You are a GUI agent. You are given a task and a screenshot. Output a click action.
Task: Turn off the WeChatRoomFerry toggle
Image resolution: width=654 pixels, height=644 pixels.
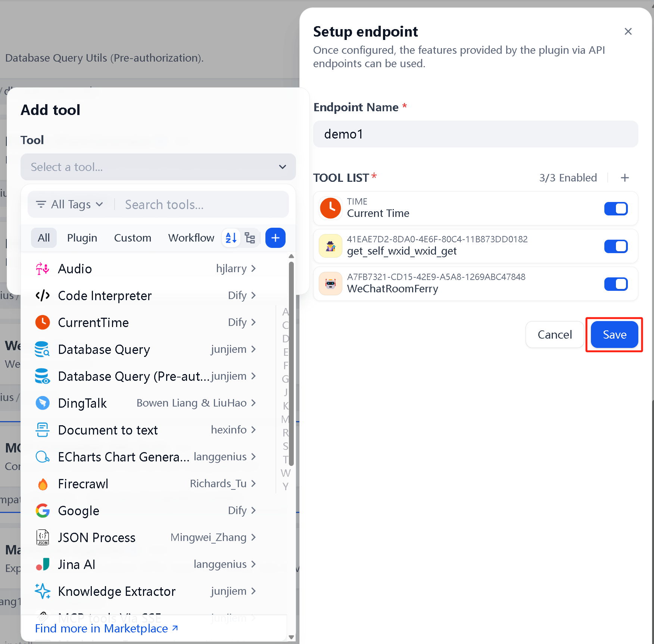tap(616, 284)
